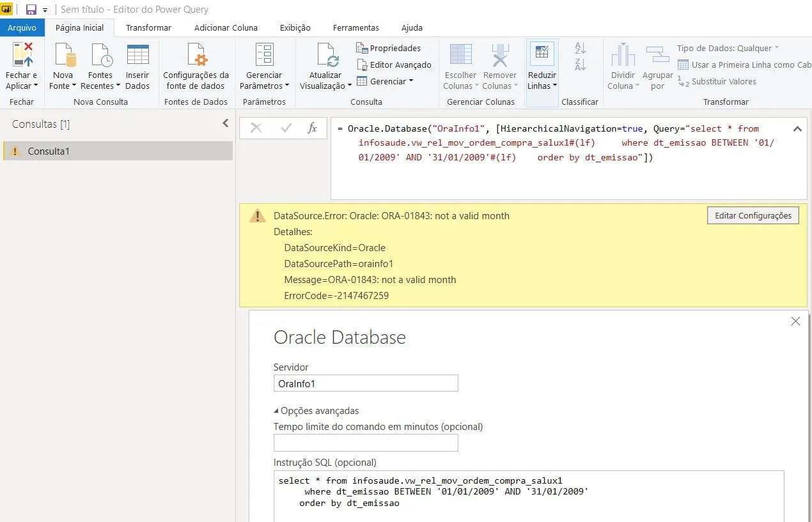This screenshot has width=812, height=522.
Task: Save using the floppy disk icon
Action: point(31,10)
